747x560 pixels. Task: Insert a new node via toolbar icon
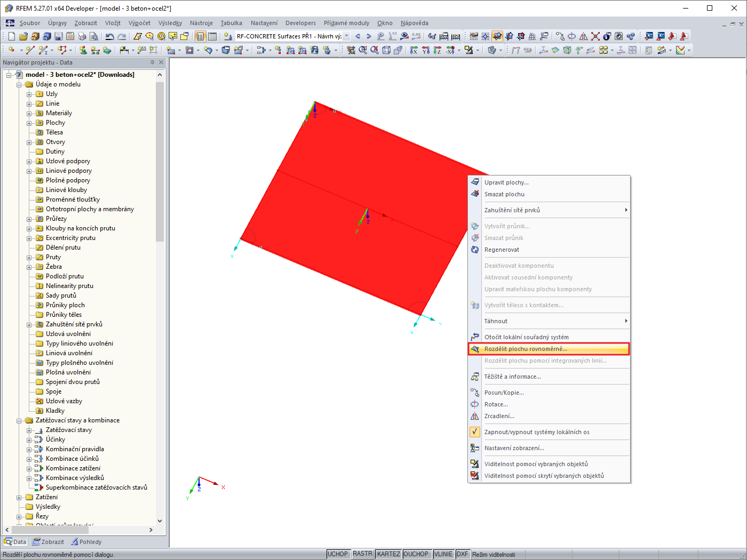pos(11,50)
